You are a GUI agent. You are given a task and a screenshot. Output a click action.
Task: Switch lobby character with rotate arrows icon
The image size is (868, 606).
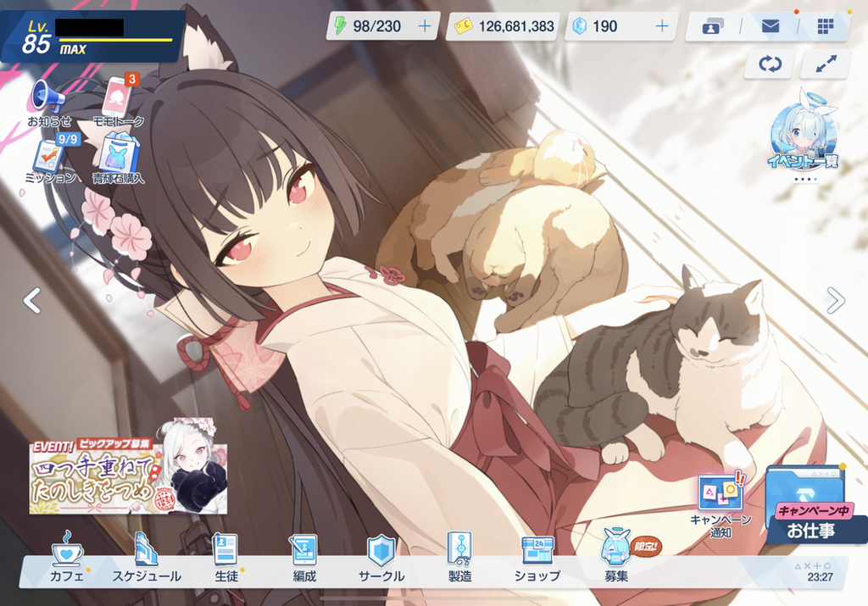[770, 64]
